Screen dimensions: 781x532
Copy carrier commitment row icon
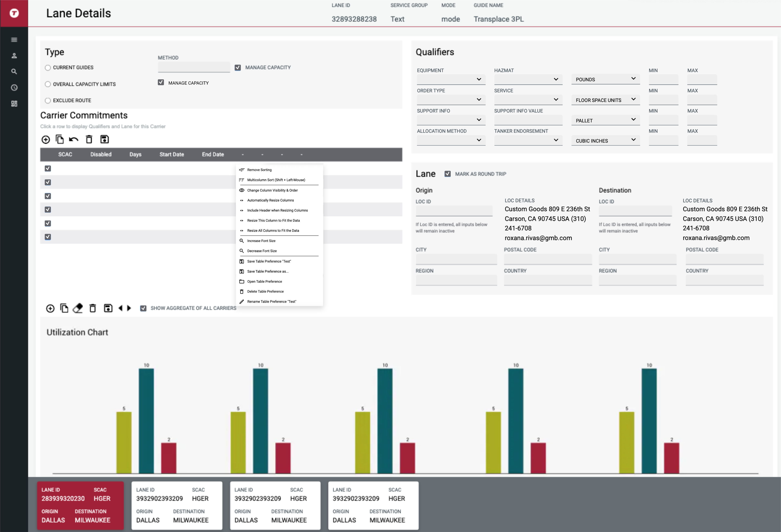point(60,139)
